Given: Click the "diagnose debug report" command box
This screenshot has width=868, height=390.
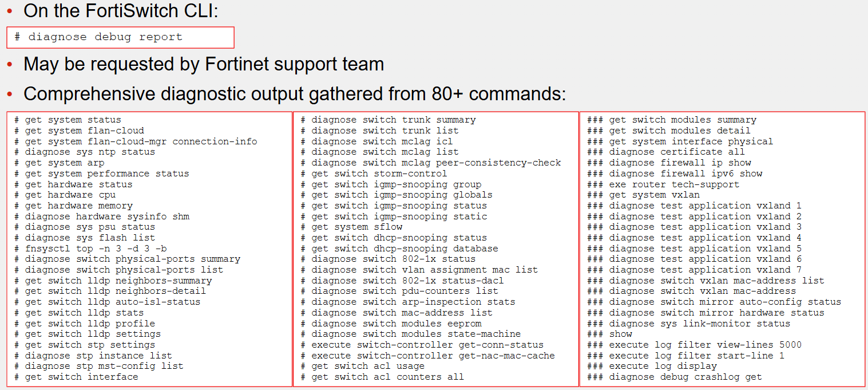Looking at the screenshot, I should (121, 37).
